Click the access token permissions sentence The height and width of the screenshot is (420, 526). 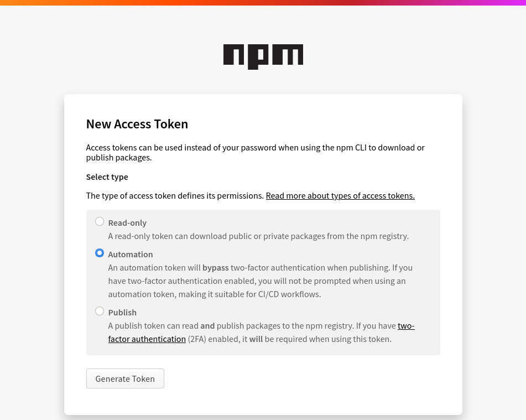175,196
